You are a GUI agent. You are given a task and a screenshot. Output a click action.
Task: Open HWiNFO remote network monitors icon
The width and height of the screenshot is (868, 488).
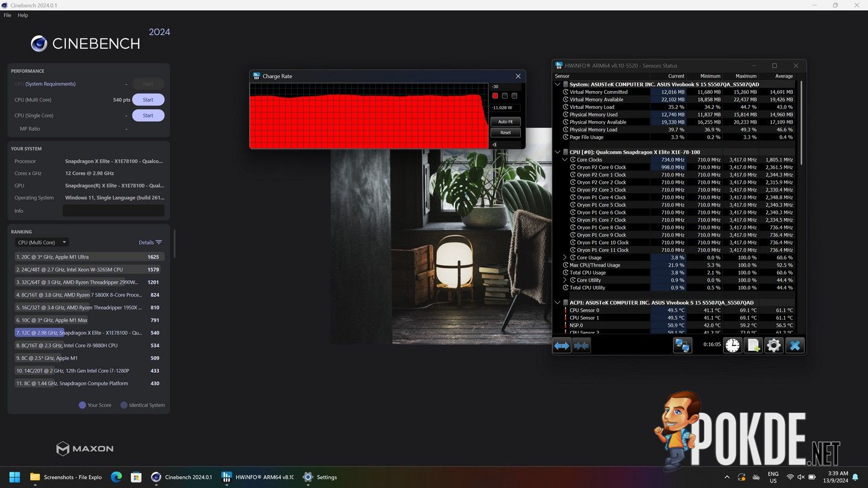coord(682,345)
